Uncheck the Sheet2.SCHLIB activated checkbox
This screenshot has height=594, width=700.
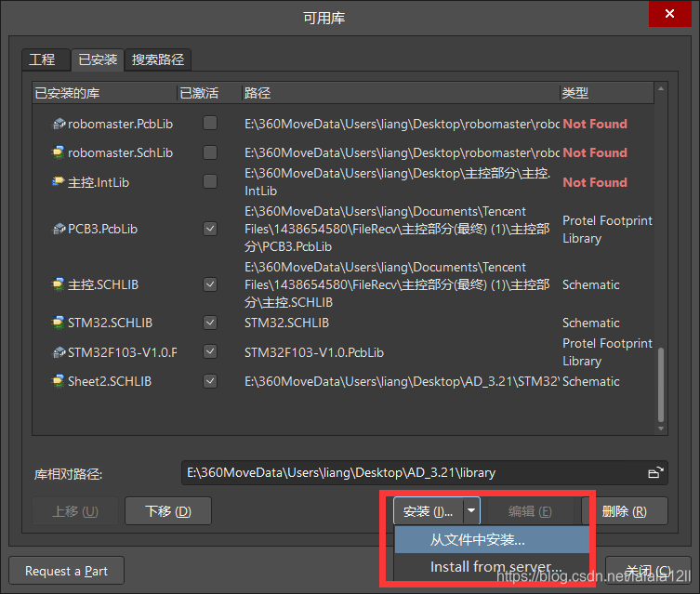point(210,381)
